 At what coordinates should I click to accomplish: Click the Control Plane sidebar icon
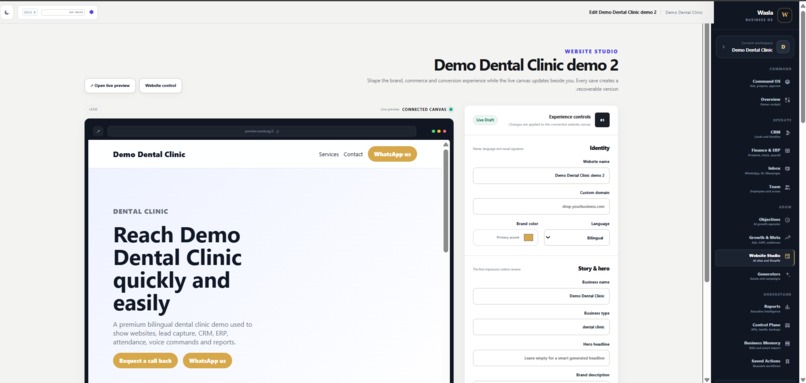(787, 325)
